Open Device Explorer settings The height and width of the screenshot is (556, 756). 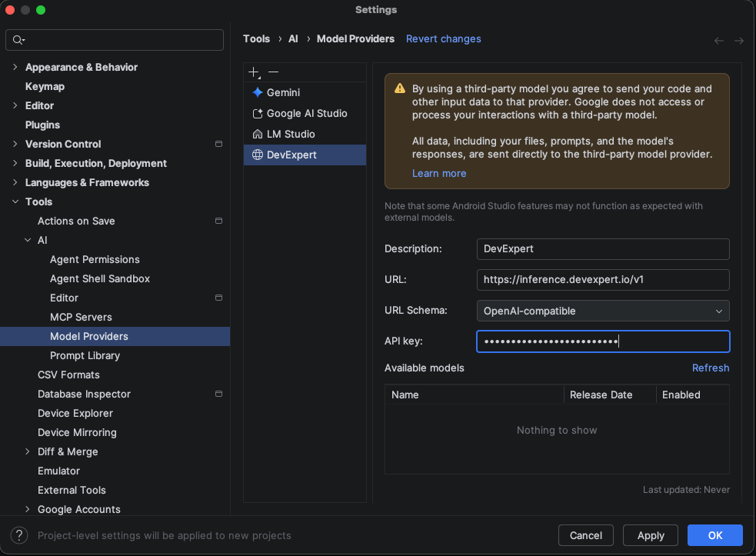pyautogui.click(x=75, y=413)
